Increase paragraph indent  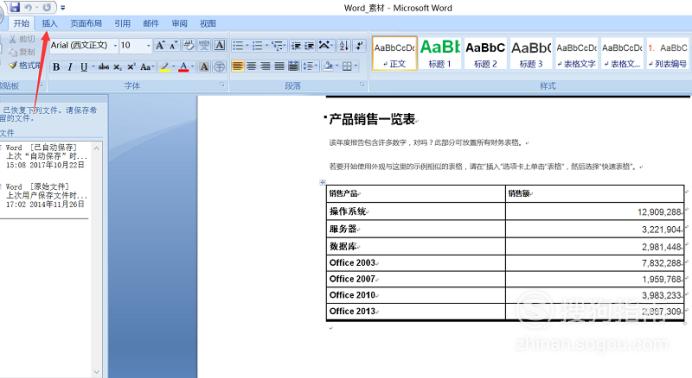click(309, 45)
